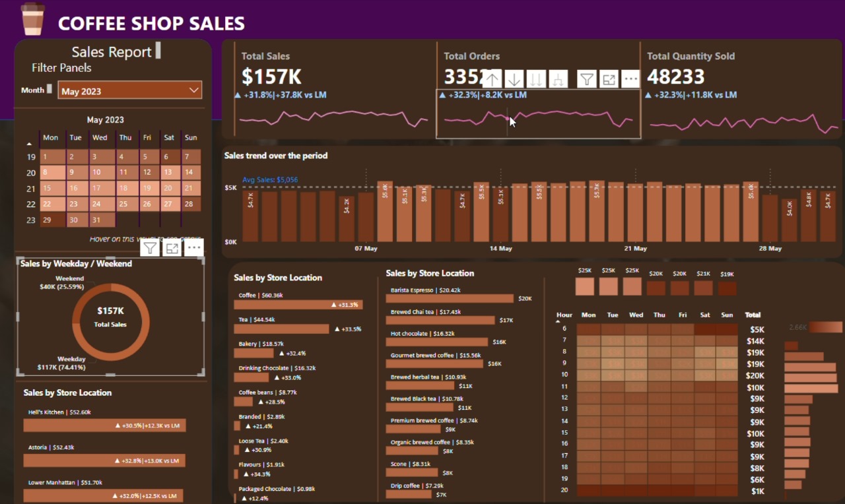
Task: Click the 2.66K bar beside hour 6
Action: click(826, 327)
